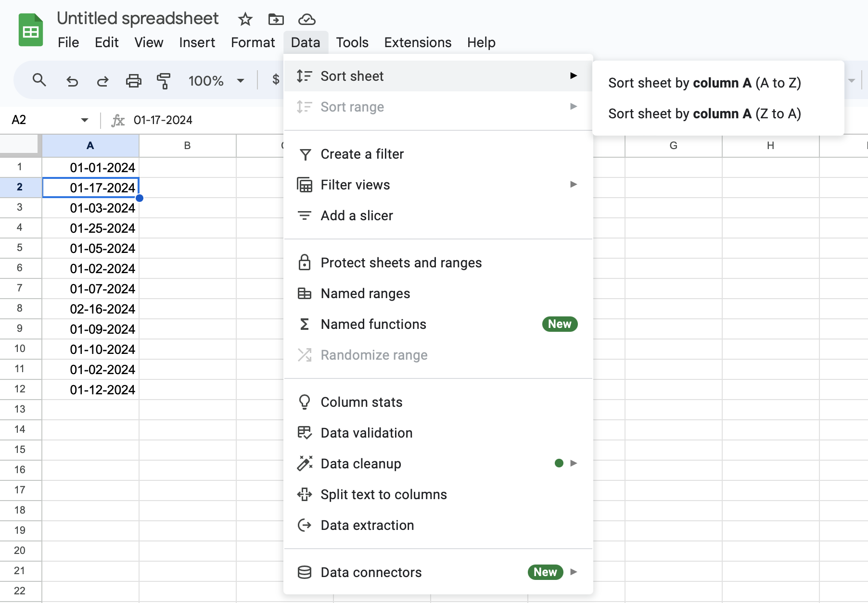The image size is (868, 603).
Task: Select the column G header
Action: pos(674,146)
